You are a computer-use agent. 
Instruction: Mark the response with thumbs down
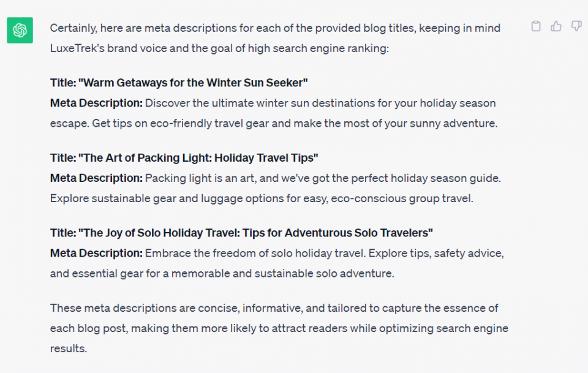576,26
